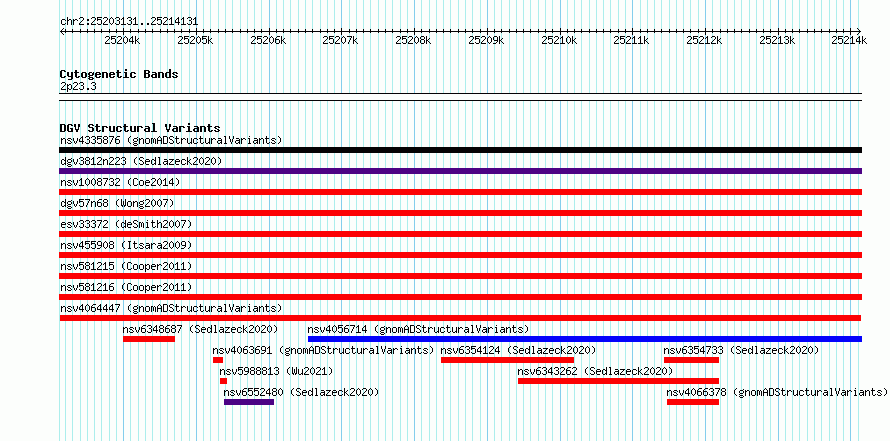Open dgv57n68 (Wong2007) label
Screen dimensions: 890x441
coord(117,203)
